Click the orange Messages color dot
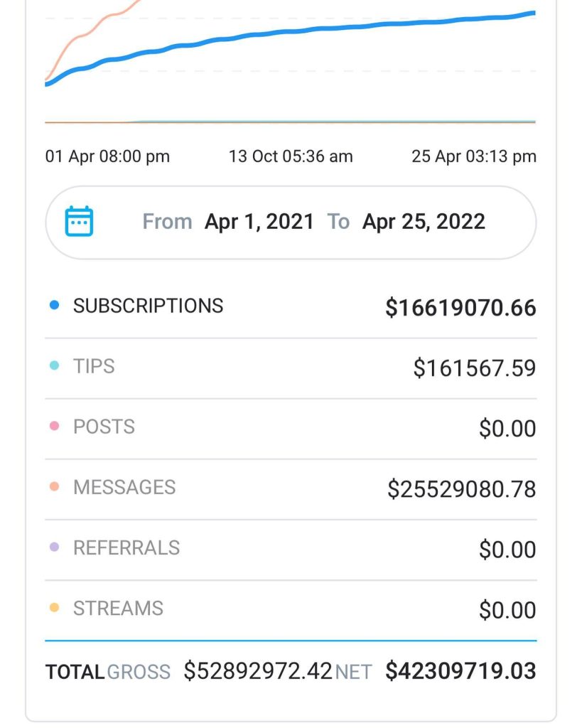The image size is (582, 728). (54, 487)
